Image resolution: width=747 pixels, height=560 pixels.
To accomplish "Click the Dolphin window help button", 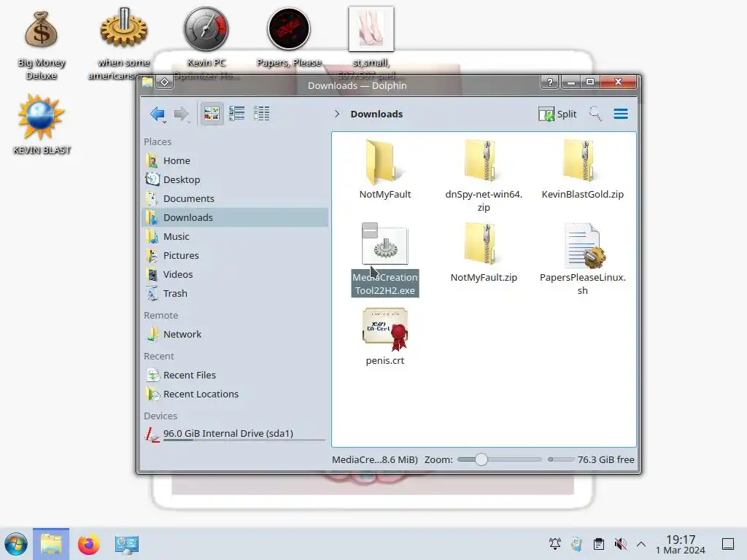I will (549, 82).
